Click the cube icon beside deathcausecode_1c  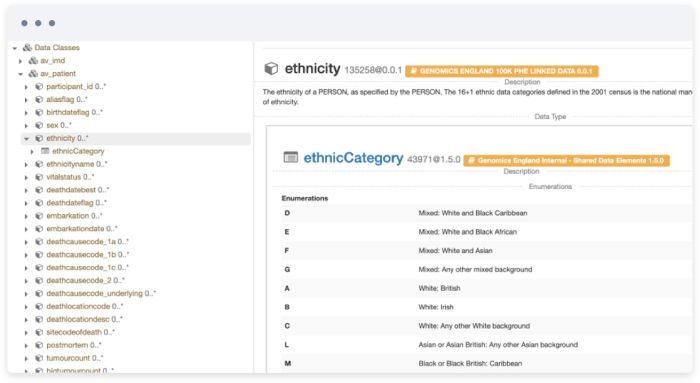point(39,267)
